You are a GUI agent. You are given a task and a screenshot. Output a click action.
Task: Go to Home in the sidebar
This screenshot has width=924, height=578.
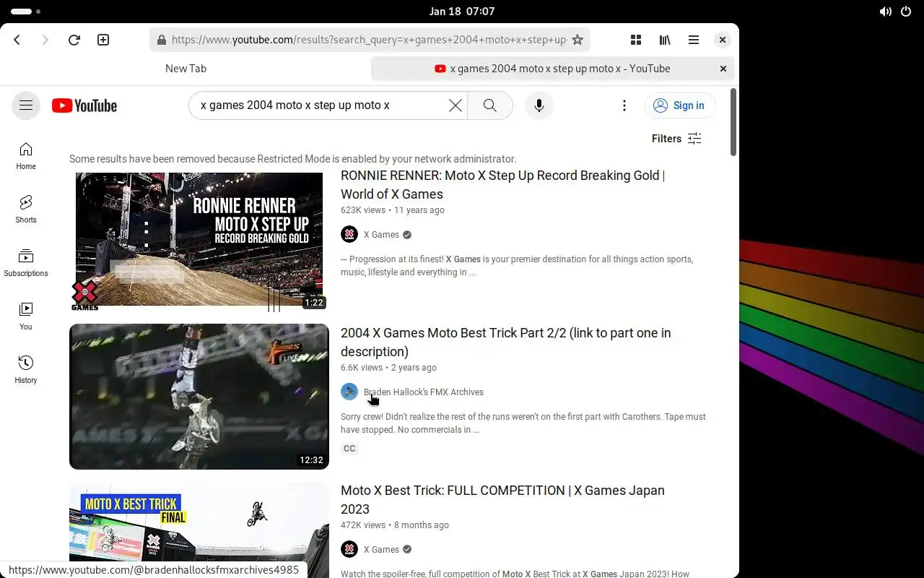26,155
